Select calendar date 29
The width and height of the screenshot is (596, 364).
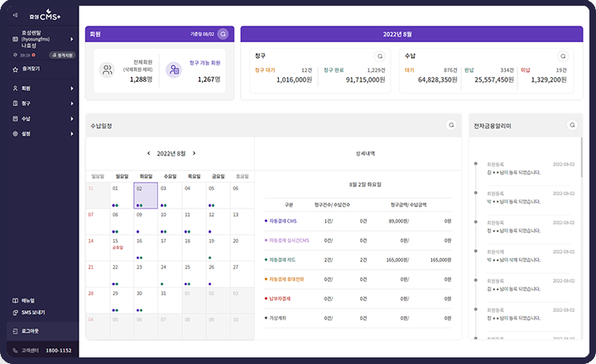pos(122,300)
